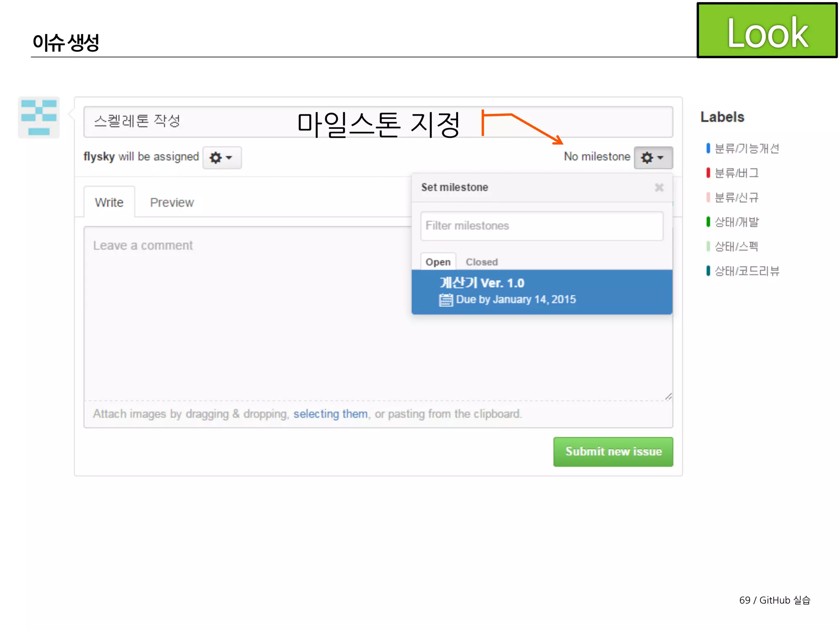Switch to the Closed milestones tab
This screenshot has height=630, width=840.
(482, 262)
